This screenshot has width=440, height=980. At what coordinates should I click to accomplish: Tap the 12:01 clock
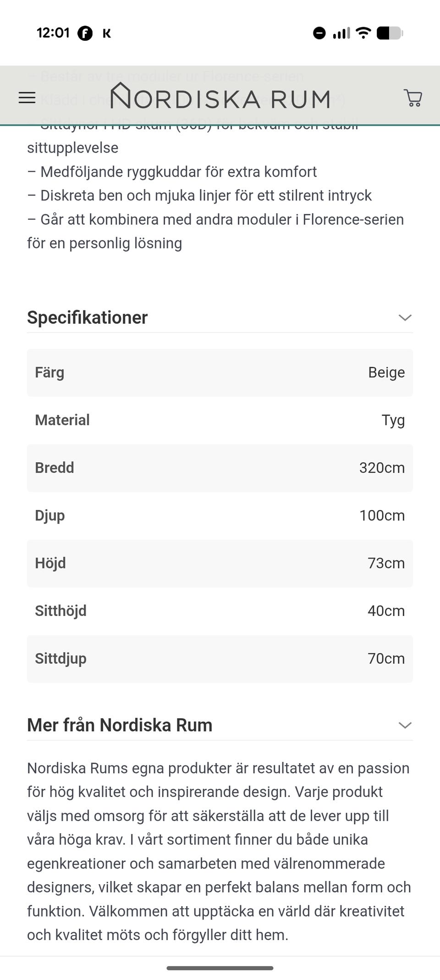[53, 33]
